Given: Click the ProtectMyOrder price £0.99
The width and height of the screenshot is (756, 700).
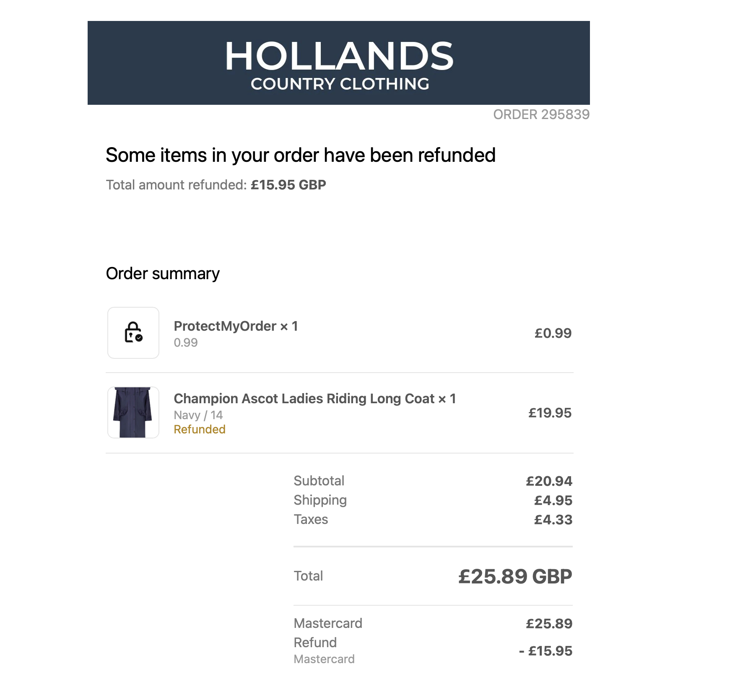Looking at the screenshot, I should [x=553, y=333].
